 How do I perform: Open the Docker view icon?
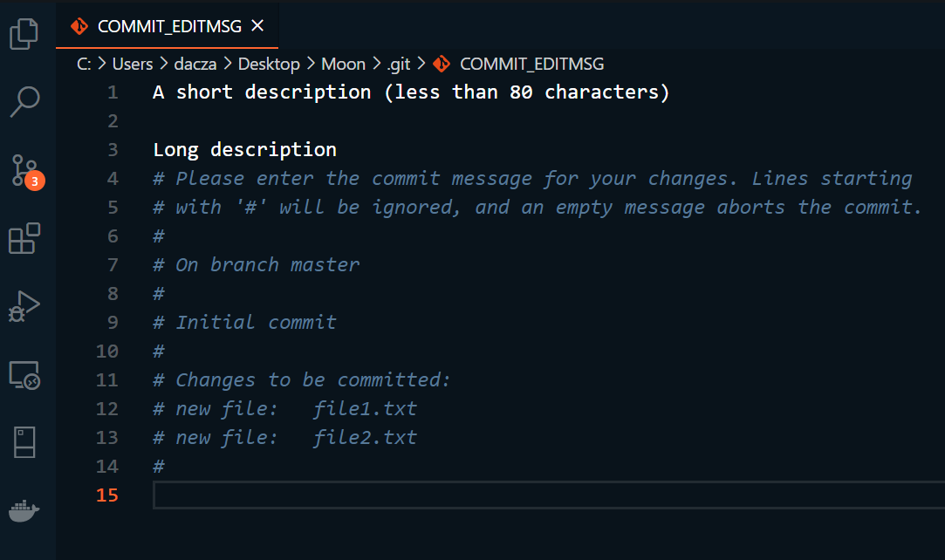click(x=24, y=511)
